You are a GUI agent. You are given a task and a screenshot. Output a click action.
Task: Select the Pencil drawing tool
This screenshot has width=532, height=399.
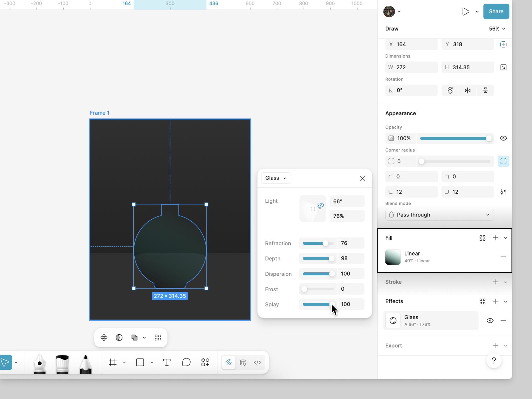pos(85,363)
